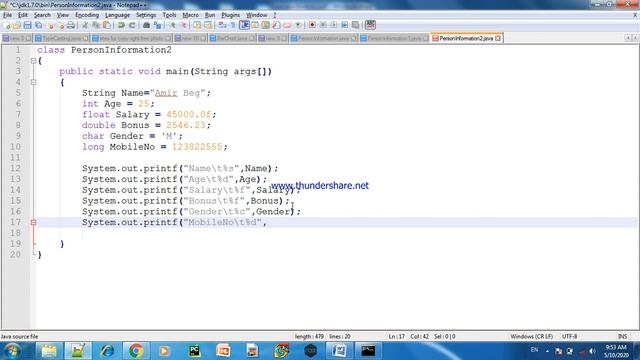Toggle synchronized vertical scrolling
Image resolution: width=640 pixels, height=360 pixels.
pos(197,25)
